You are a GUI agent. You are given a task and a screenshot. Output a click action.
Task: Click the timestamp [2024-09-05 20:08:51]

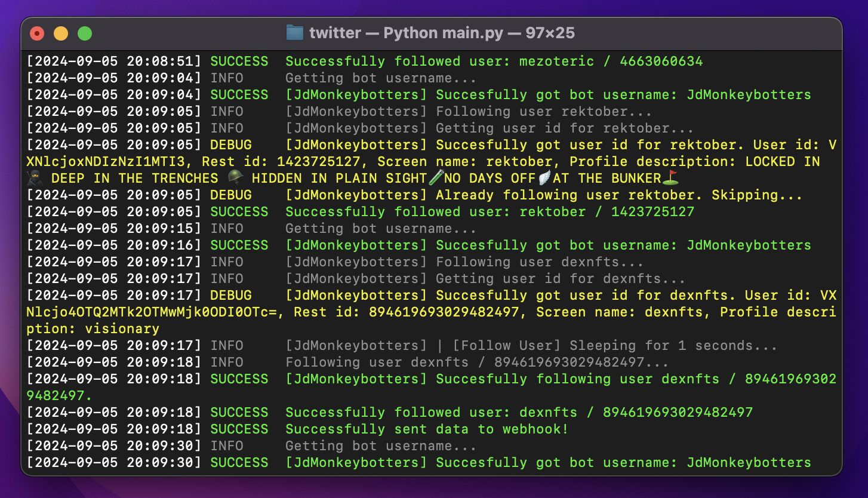[114, 61]
